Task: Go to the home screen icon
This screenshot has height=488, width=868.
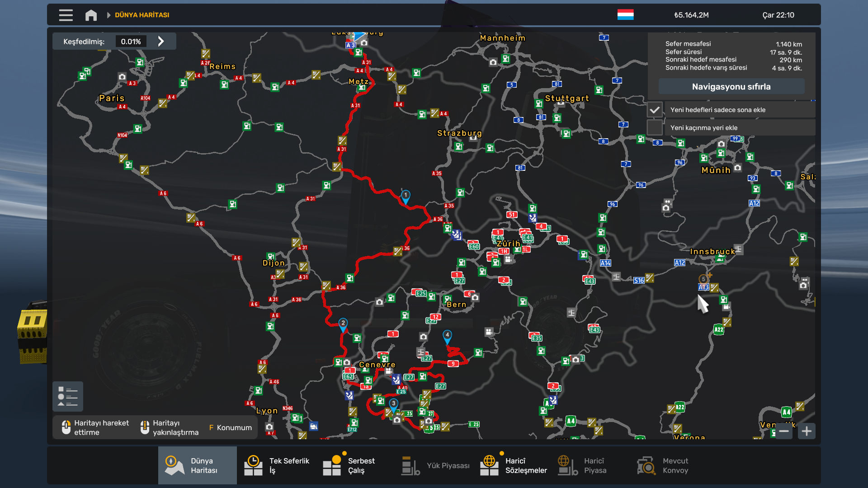Action: [91, 15]
